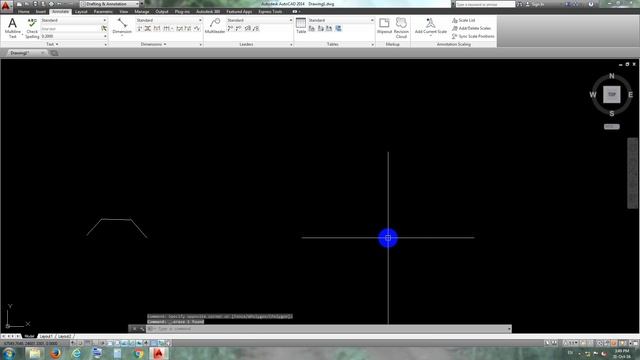Image resolution: width=640 pixels, height=360 pixels.
Task: Click E on the ViewCube compass
Action: [x=630, y=95]
